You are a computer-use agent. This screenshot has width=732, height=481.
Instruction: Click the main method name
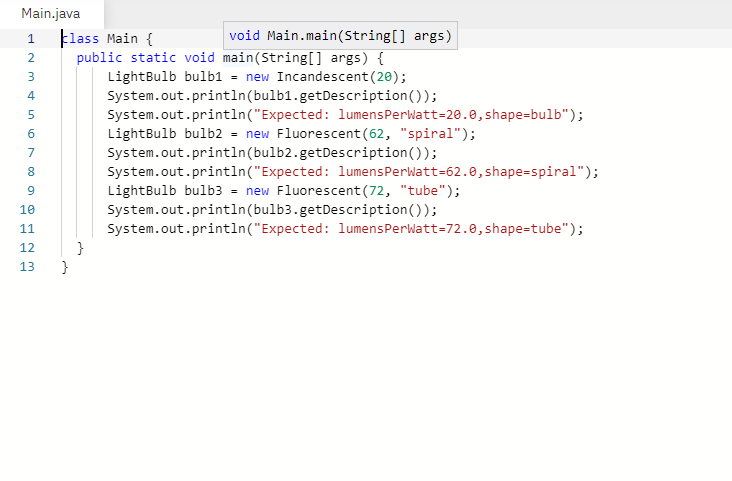(x=238, y=58)
